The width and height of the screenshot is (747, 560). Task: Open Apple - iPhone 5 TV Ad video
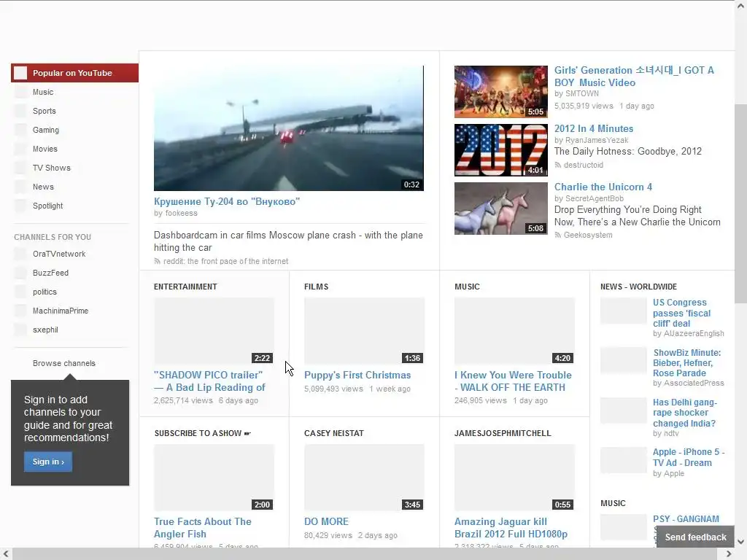pos(689,457)
